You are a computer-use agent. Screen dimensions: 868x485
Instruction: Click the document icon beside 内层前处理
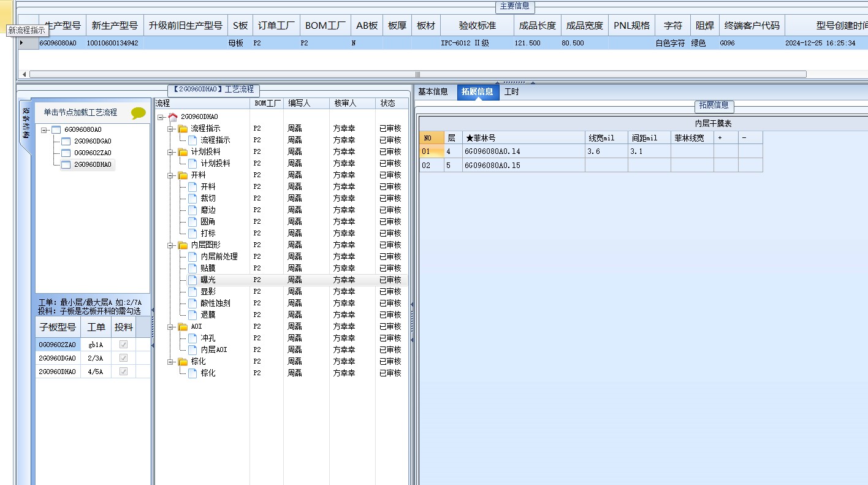pyautogui.click(x=192, y=256)
